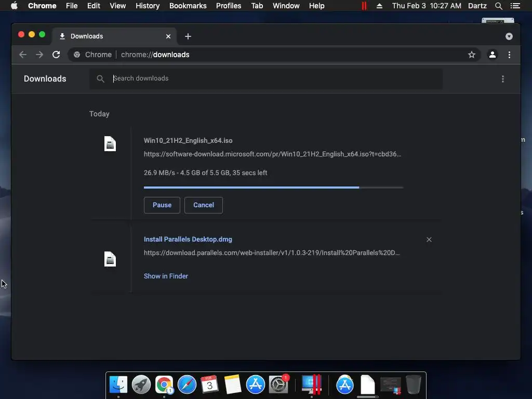The height and width of the screenshot is (399, 532).
Task: Open the Help menu
Action: 316,6
